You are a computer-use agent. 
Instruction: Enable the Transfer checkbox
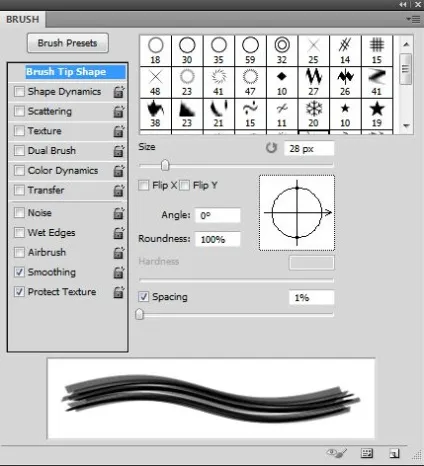19,190
